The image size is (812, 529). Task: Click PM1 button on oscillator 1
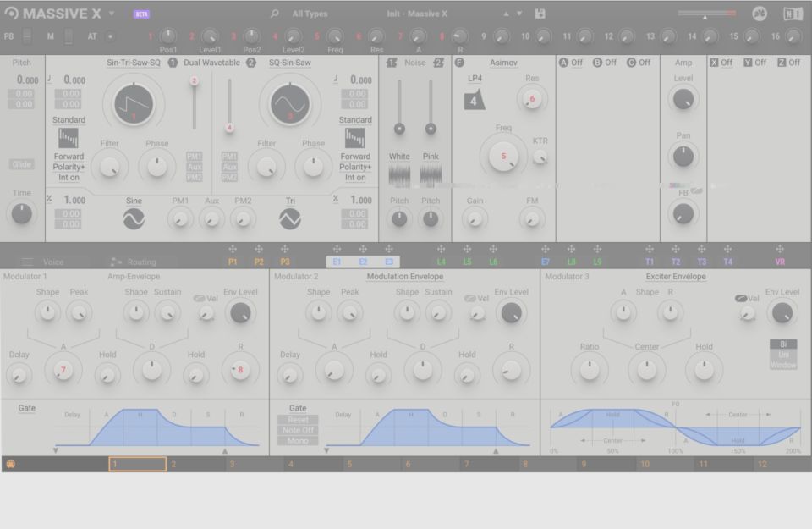194,157
